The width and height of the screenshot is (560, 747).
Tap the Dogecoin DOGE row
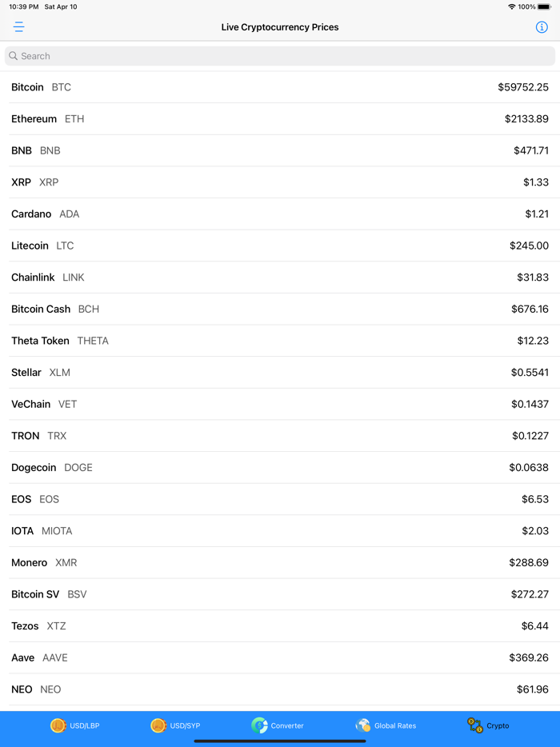click(280, 468)
